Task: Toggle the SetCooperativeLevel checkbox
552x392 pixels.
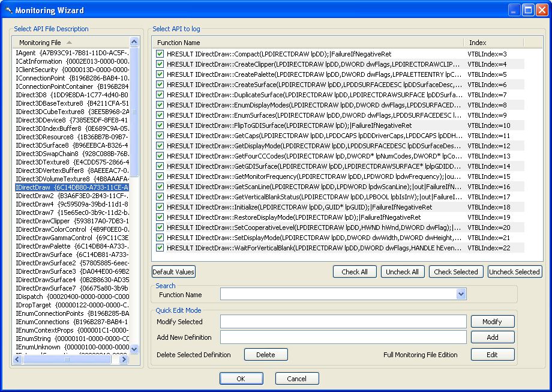Action: (160, 228)
